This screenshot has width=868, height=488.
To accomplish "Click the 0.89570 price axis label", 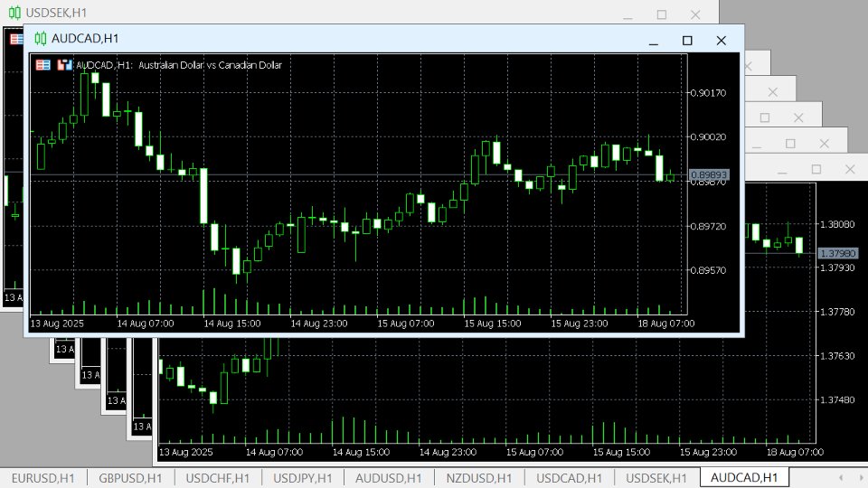I will [709, 270].
